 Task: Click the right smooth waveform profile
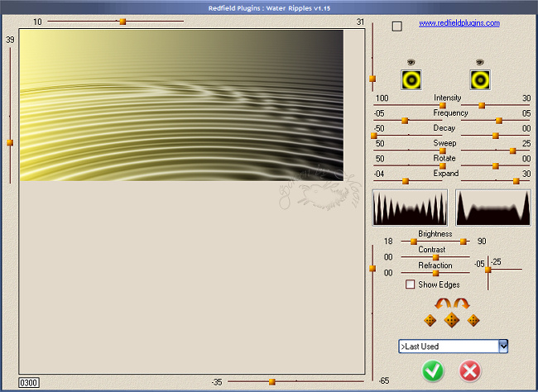coord(493,207)
